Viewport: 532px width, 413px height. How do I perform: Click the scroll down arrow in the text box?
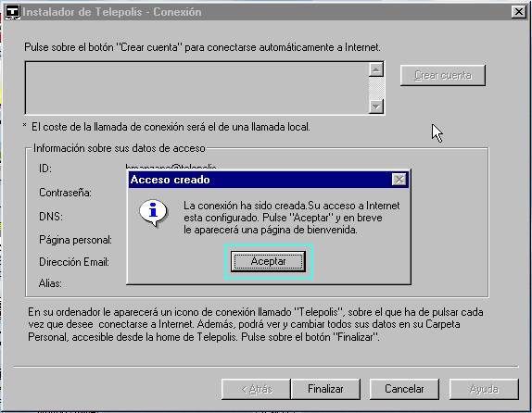[376, 106]
